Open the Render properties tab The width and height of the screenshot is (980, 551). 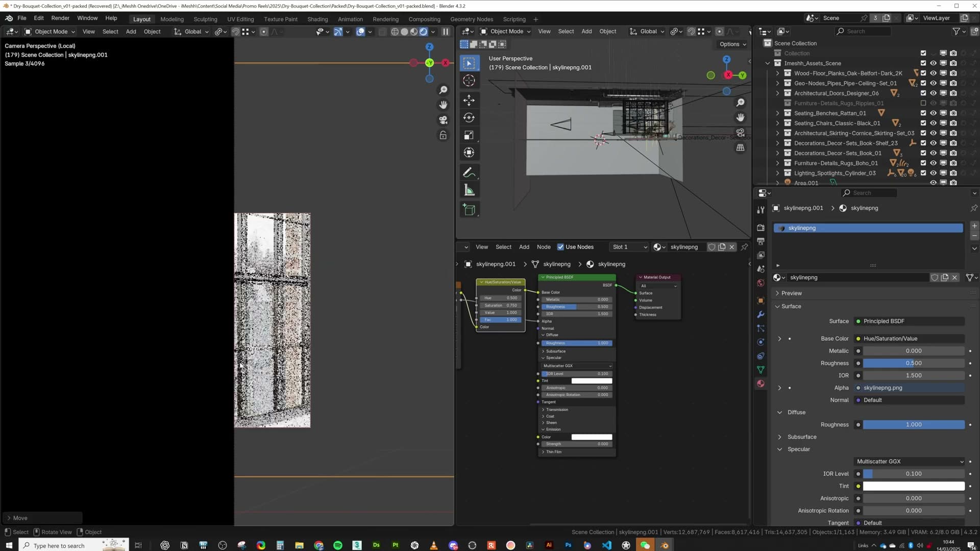(761, 228)
